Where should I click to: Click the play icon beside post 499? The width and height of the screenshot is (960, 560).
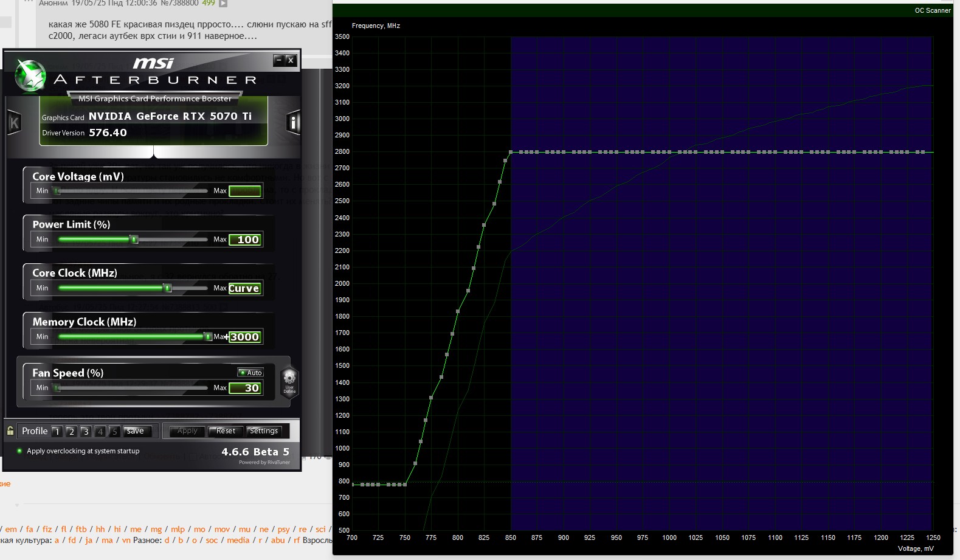[223, 4]
